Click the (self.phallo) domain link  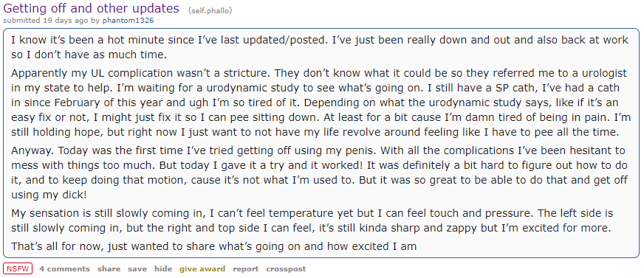tap(210, 10)
